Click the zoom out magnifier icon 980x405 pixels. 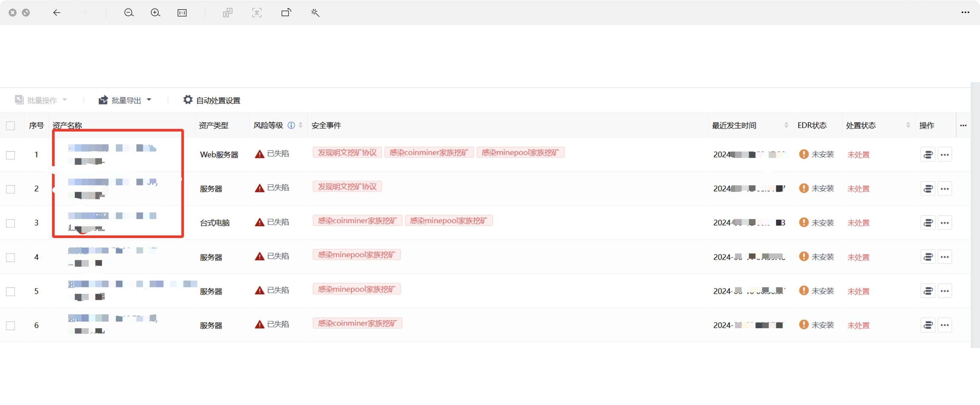pyautogui.click(x=129, y=13)
